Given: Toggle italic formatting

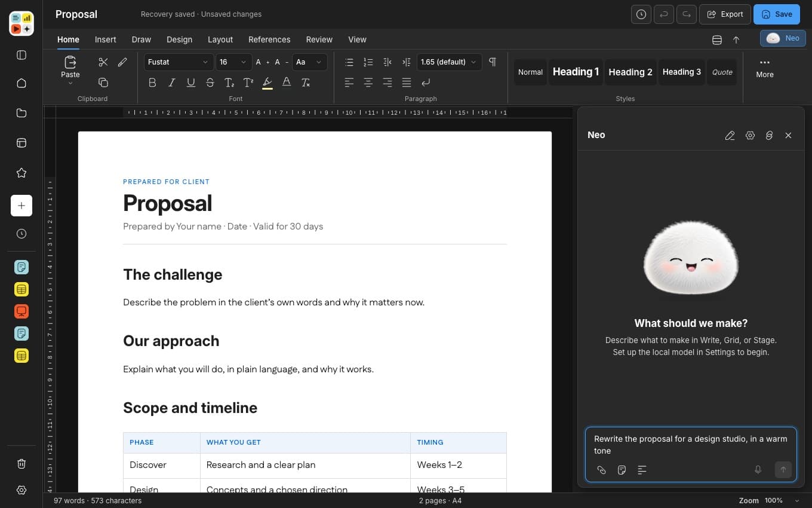Looking at the screenshot, I should (x=171, y=82).
